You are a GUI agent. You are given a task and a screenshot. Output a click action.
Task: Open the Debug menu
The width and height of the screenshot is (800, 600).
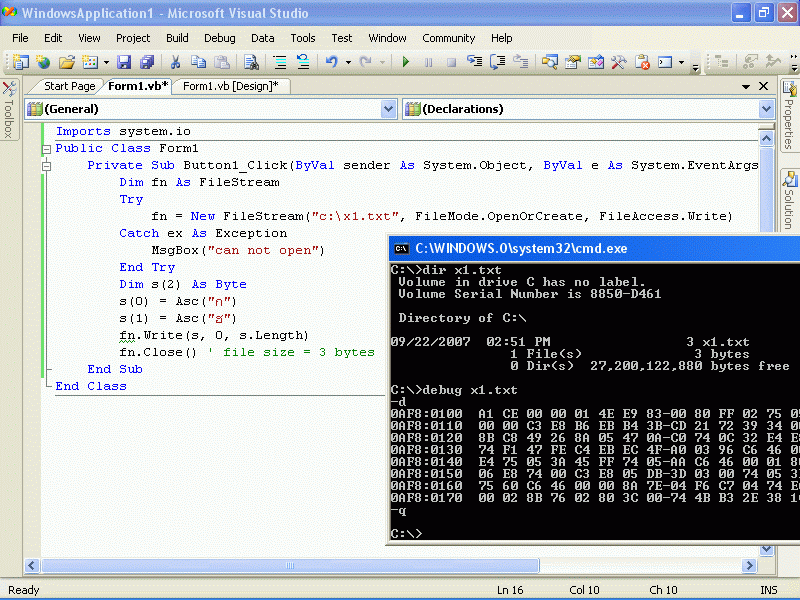click(x=219, y=38)
